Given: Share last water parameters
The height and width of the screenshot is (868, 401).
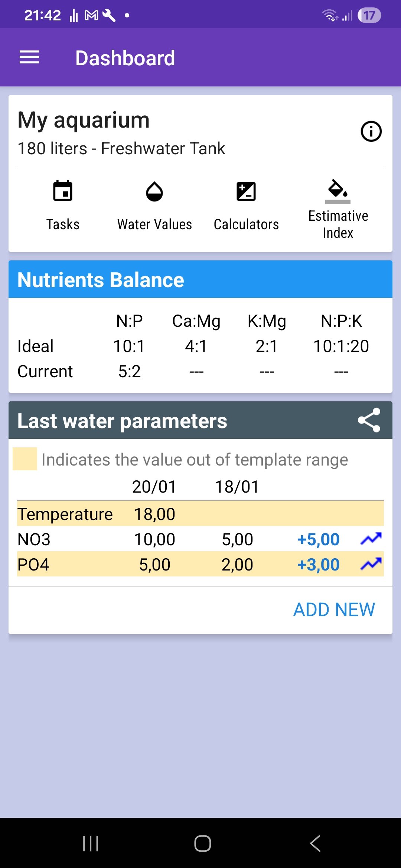Looking at the screenshot, I should (x=369, y=420).
